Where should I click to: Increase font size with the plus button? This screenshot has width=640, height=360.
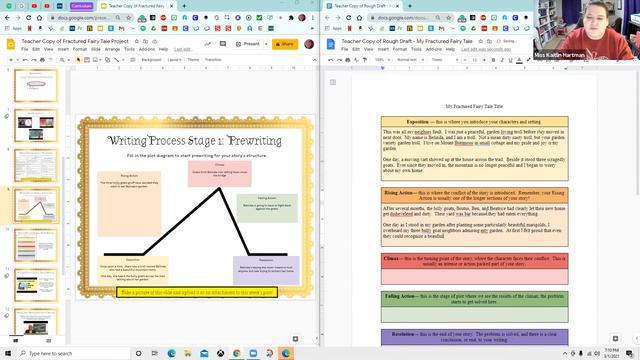(x=484, y=60)
